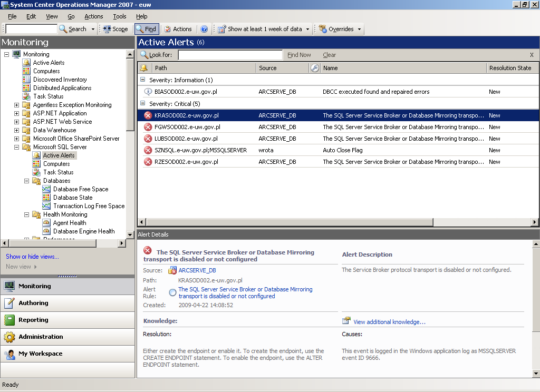Expand the ASP.NET Application folder

click(16, 113)
